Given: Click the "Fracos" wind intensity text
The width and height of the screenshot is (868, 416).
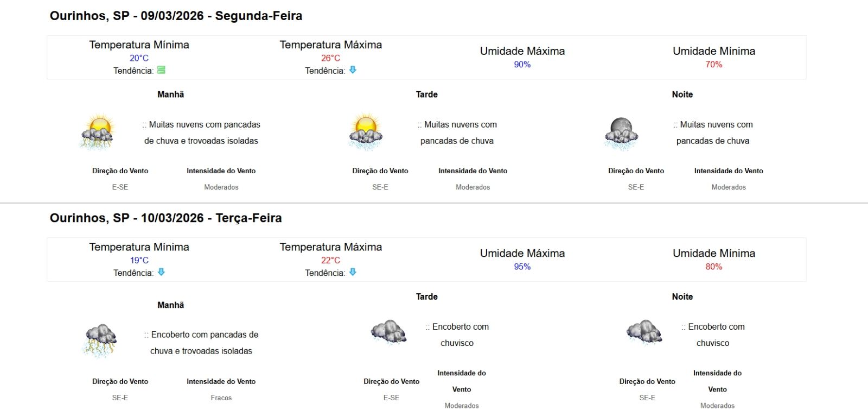Looking at the screenshot, I should coord(221,398).
